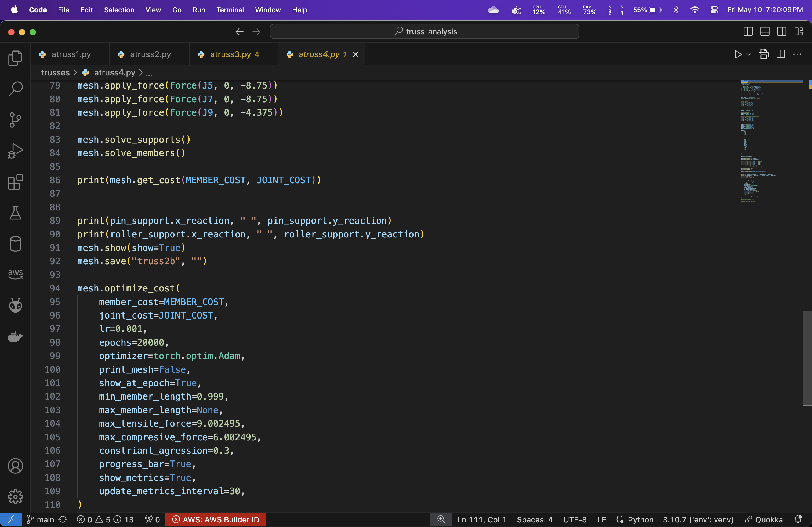Open the PlatformIO alien icon view

click(15, 305)
